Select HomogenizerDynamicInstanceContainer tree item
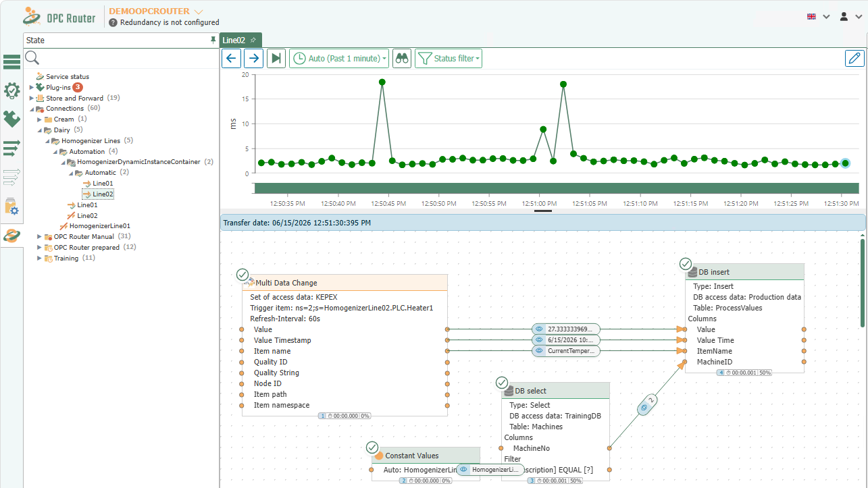Screen dimensions: 868x488 click(138, 162)
